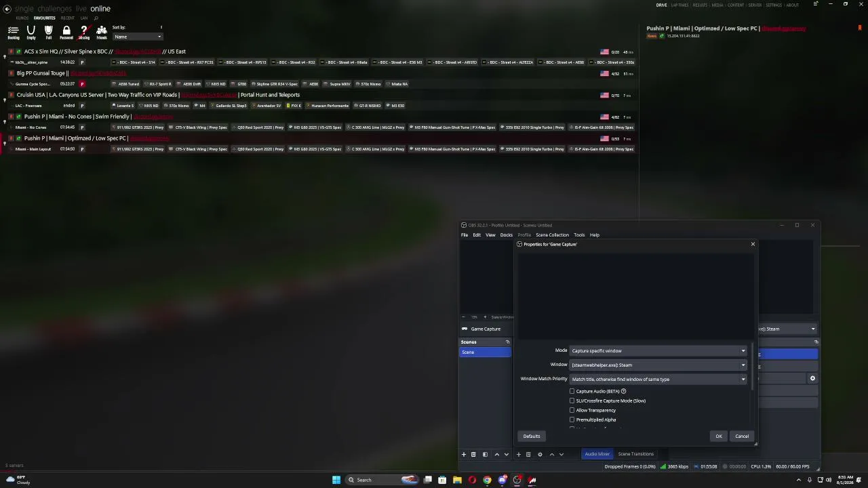This screenshot has height=488, width=868.
Task: Click the Windows Start button
Action: [x=336, y=480]
